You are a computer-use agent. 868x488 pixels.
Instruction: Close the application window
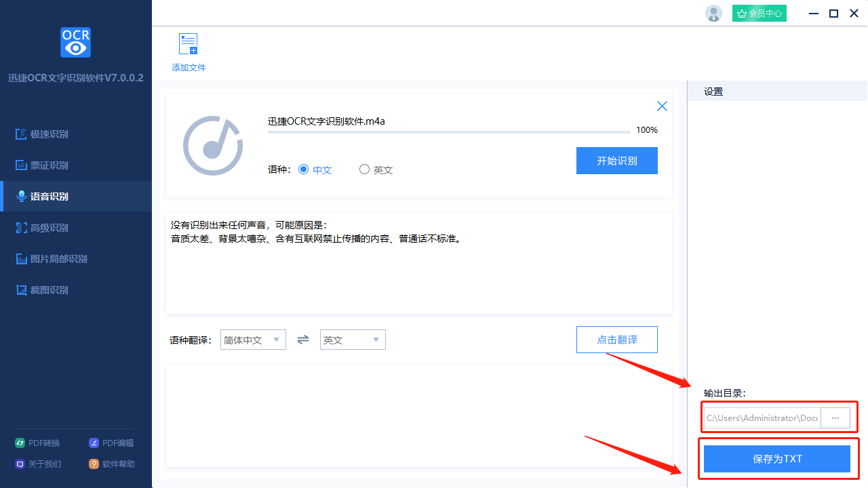tap(854, 13)
